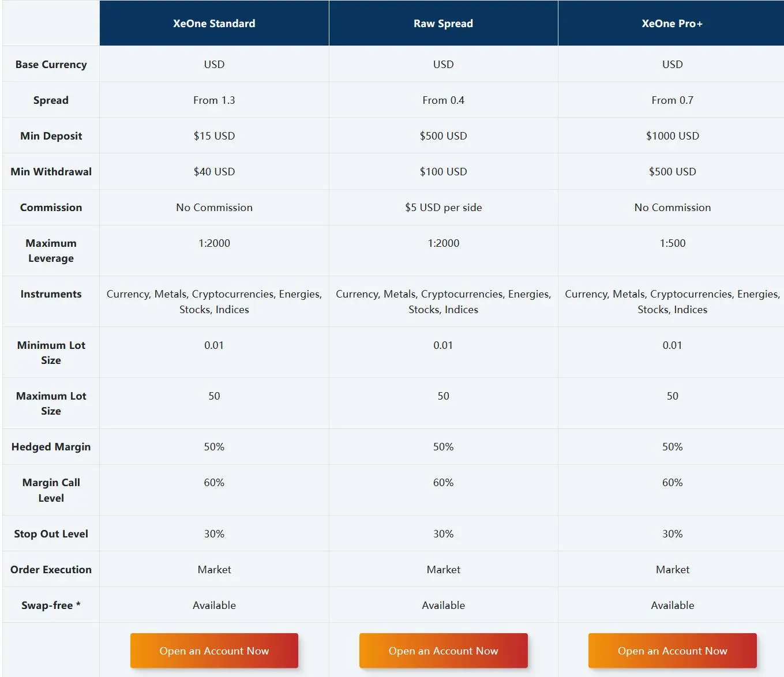Click the Raw Spread column header

tap(443, 23)
